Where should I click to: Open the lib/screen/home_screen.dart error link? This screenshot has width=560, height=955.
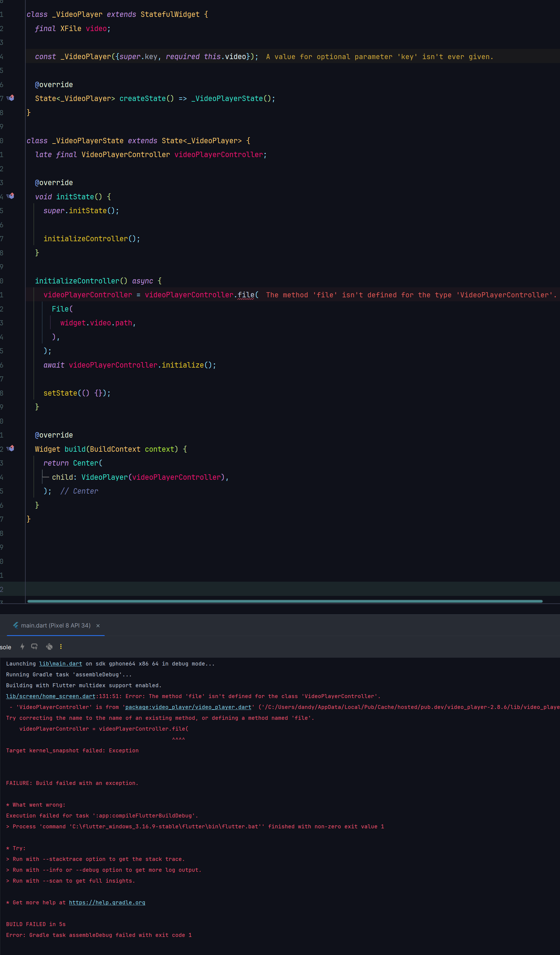pyautogui.click(x=51, y=696)
